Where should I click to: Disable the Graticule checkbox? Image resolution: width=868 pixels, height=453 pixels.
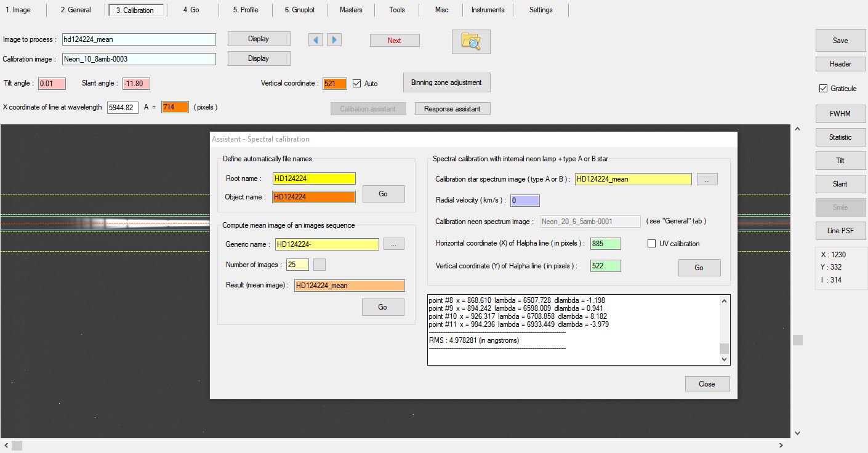click(x=824, y=89)
